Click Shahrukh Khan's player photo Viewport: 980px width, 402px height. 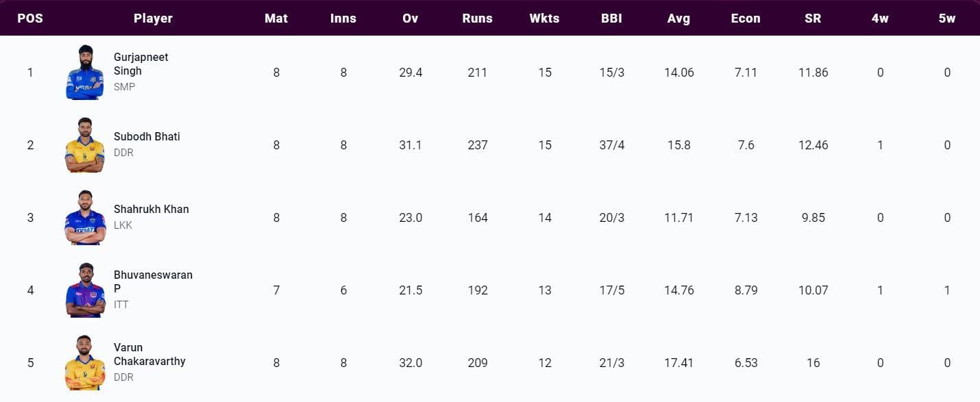pyautogui.click(x=85, y=218)
